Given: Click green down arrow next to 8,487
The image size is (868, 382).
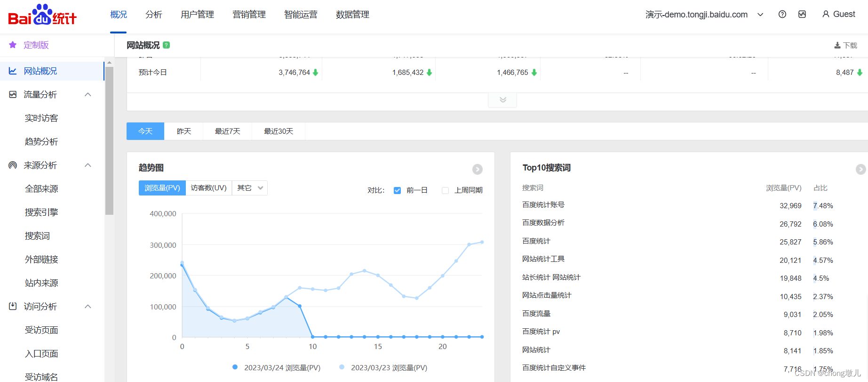Looking at the screenshot, I should pos(860,73).
